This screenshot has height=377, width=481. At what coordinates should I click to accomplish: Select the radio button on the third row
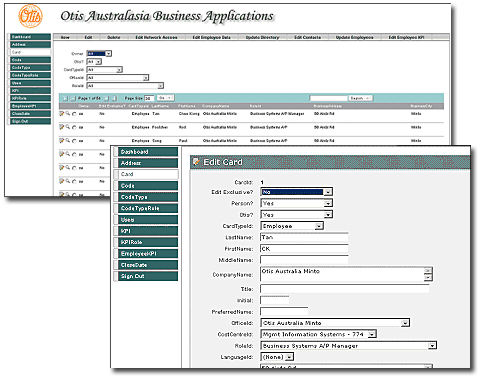coord(74,141)
